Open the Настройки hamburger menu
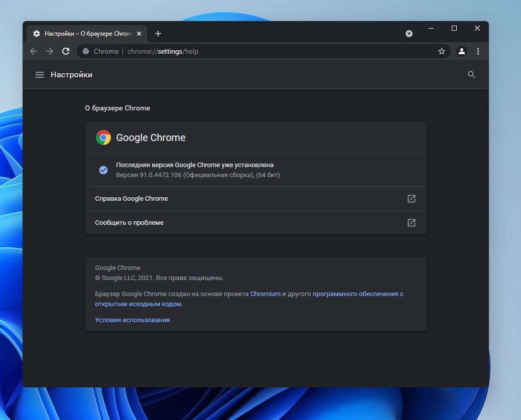The height and width of the screenshot is (420, 521). coord(40,75)
